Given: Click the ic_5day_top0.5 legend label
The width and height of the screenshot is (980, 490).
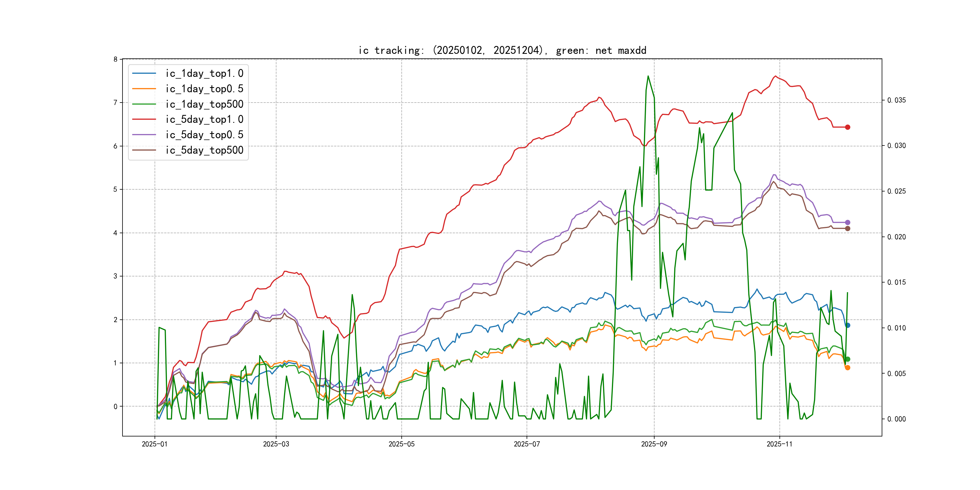Looking at the screenshot, I should 204,135.
